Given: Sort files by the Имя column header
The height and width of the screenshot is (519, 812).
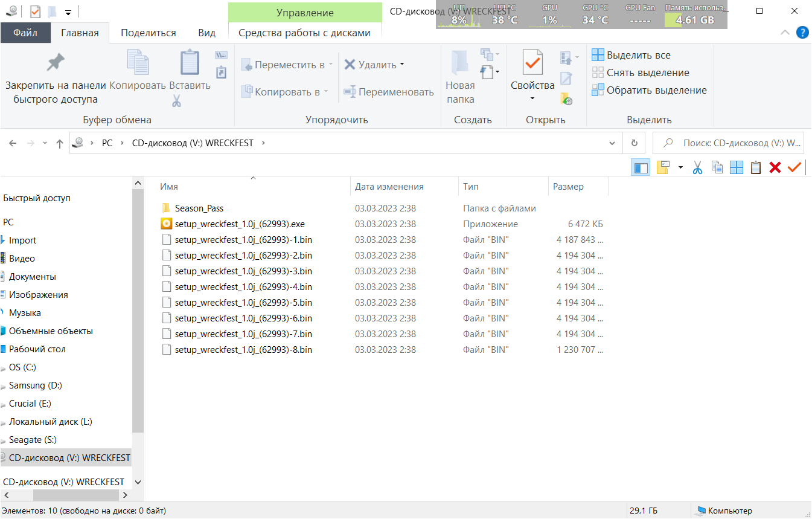Looking at the screenshot, I should pos(254,187).
